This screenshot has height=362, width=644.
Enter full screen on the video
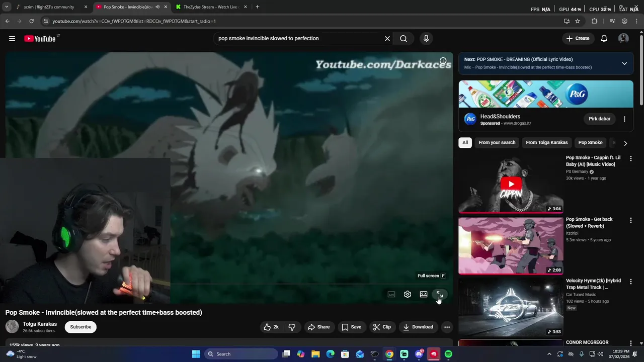(x=439, y=294)
